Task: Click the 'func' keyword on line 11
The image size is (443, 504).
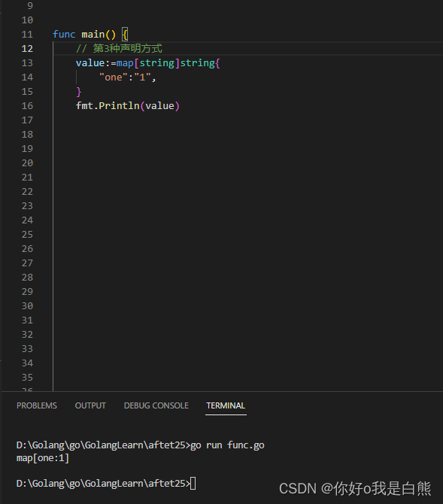Action: pyautogui.click(x=64, y=35)
